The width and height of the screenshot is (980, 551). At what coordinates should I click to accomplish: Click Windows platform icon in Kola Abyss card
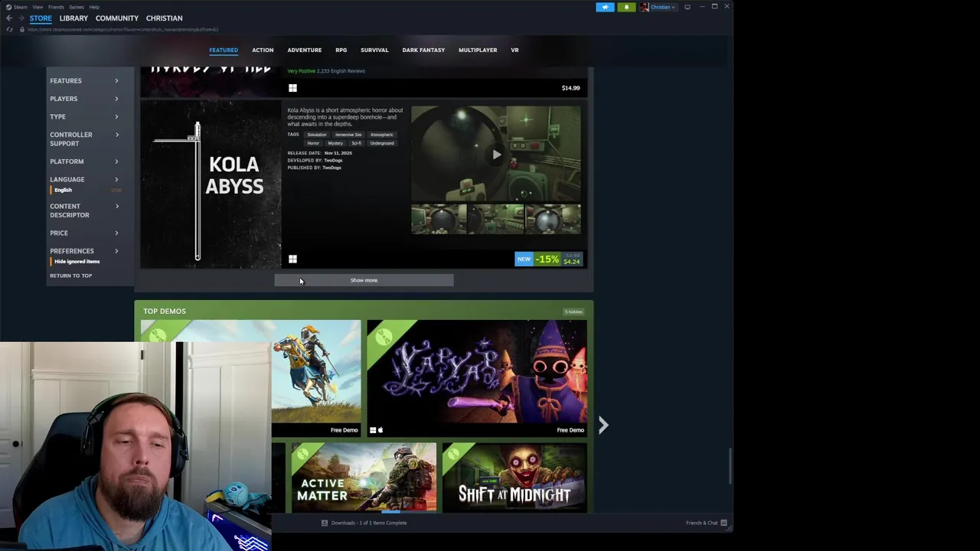(292, 259)
